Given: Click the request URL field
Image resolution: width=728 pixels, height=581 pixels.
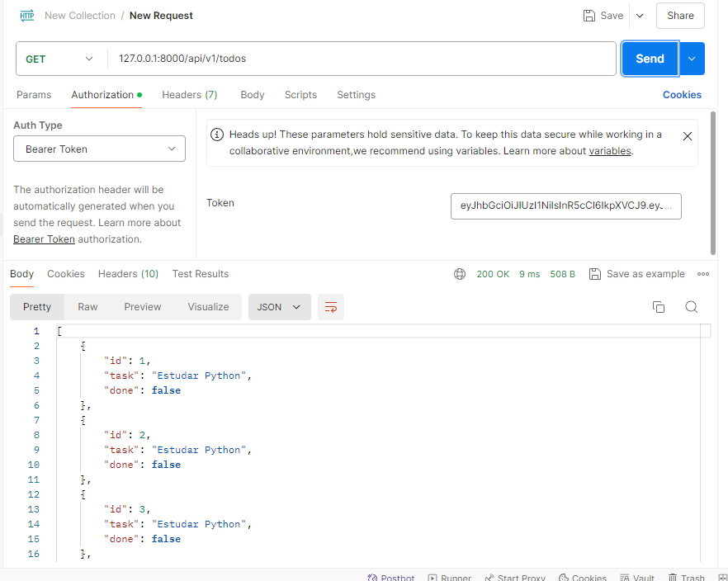Looking at the screenshot, I should click(363, 59).
